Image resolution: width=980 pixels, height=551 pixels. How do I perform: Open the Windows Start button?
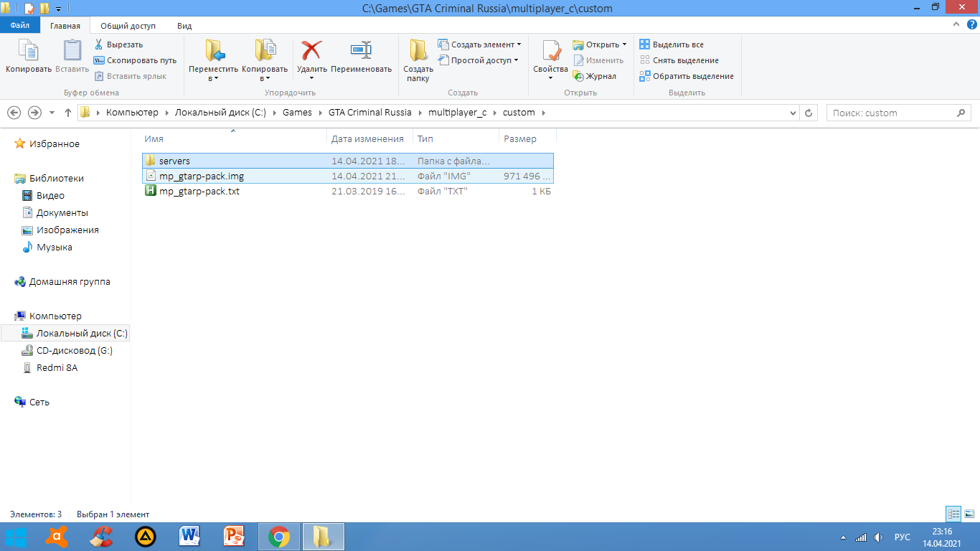[x=16, y=537]
